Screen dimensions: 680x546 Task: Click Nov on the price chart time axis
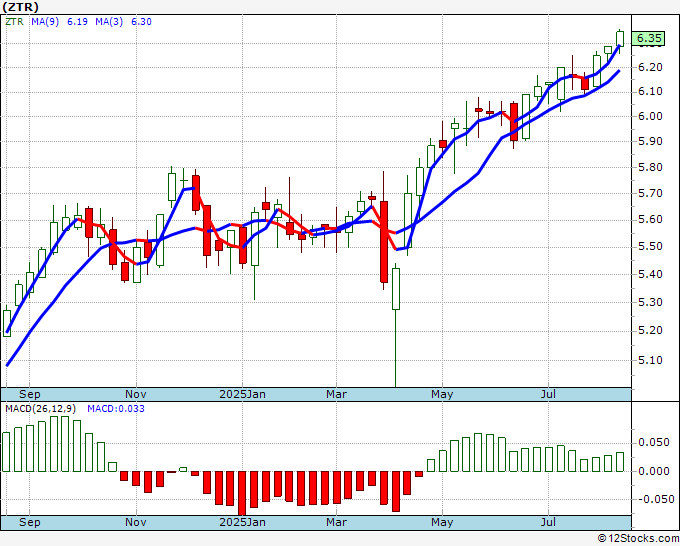click(x=136, y=394)
